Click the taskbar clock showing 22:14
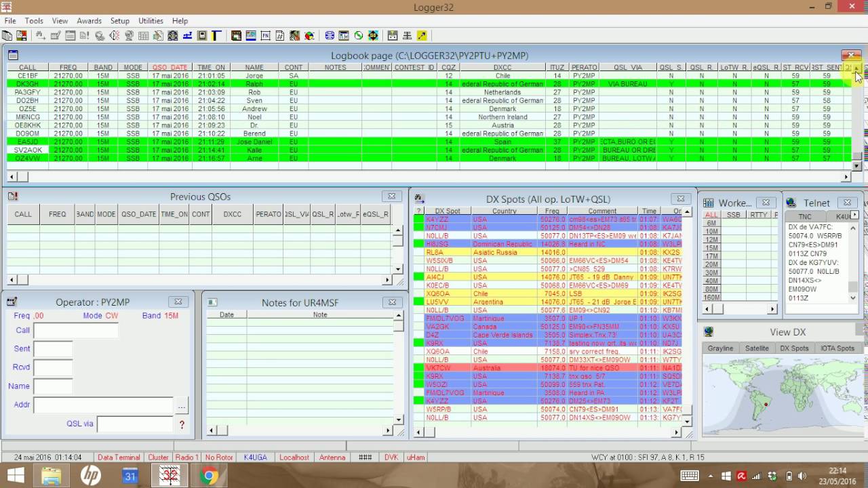The width and height of the screenshot is (868, 488). [x=837, y=470]
